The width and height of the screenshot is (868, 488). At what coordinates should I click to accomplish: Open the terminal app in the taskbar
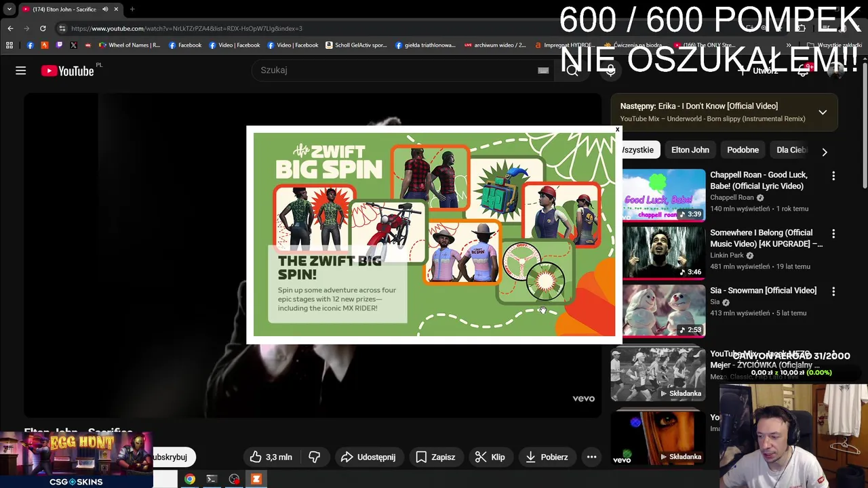(212, 479)
